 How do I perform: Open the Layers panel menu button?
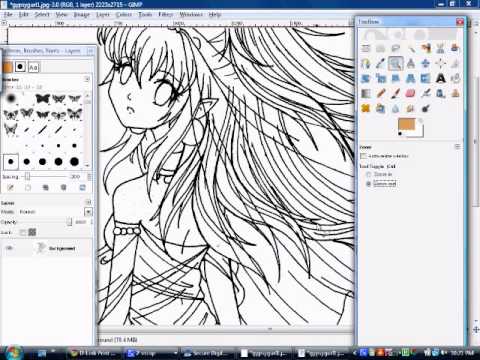(88, 202)
